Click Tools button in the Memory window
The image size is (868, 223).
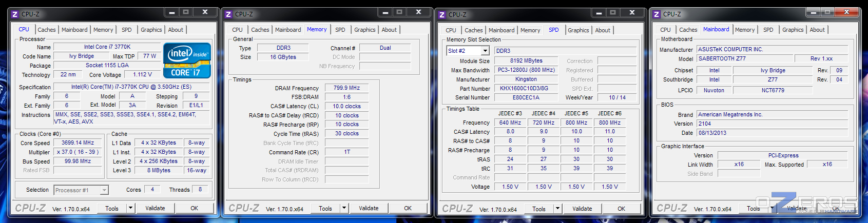click(x=325, y=208)
